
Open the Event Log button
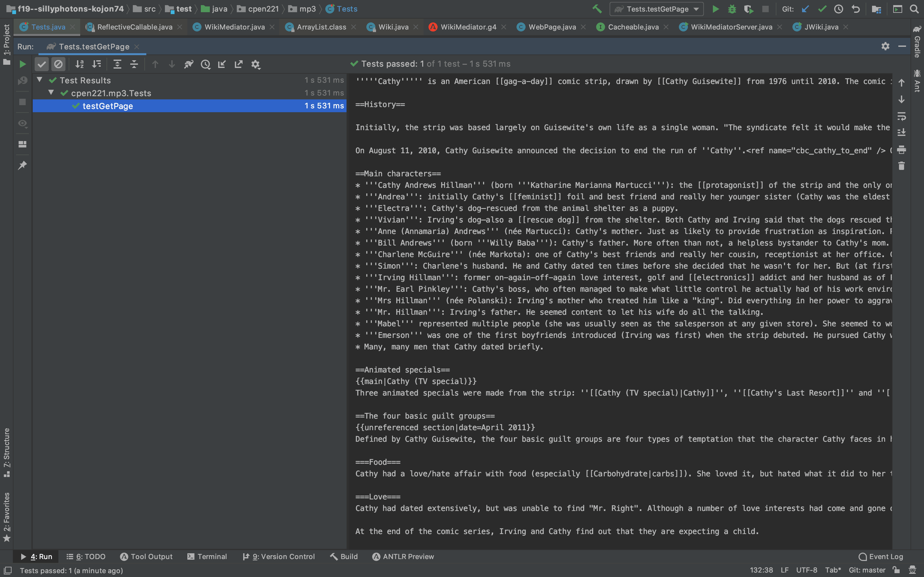pyautogui.click(x=881, y=556)
